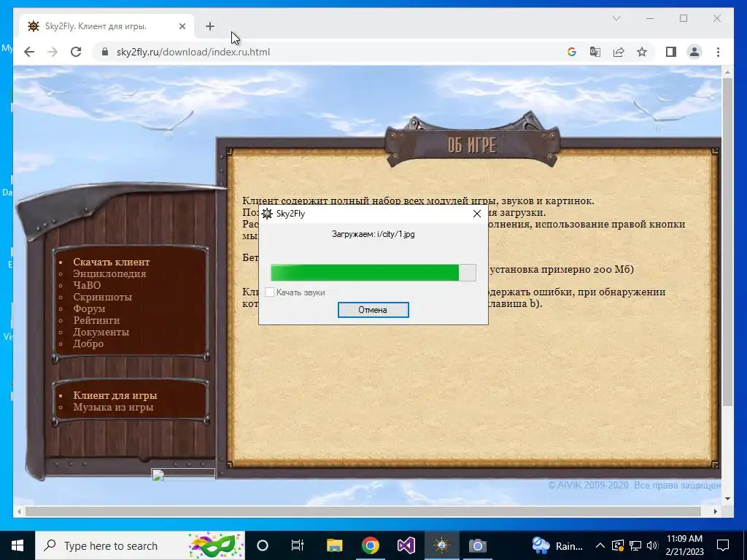Image resolution: width=747 pixels, height=560 pixels.
Task: Close the Sky2Fly browser tab
Action: (x=182, y=26)
